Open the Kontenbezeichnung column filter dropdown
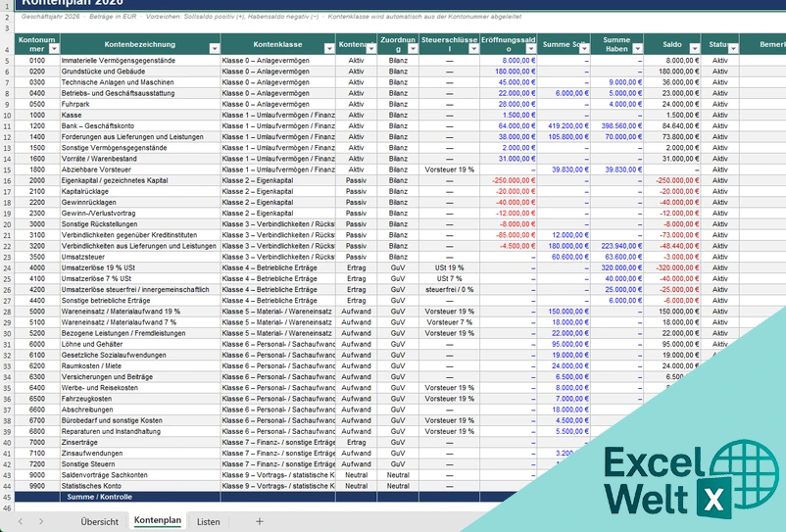Screen dimensions: 786x532 (x=215, y=49)
